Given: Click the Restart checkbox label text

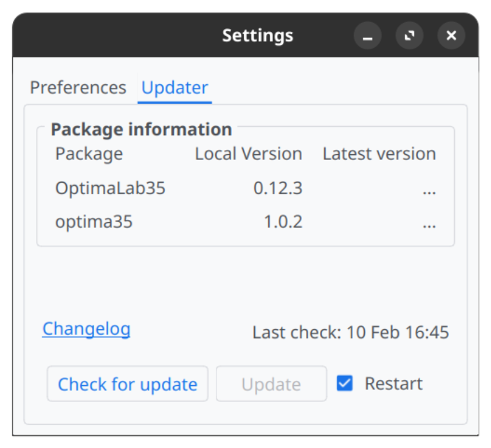Looking at the screenshot, I should pos(393,384).
